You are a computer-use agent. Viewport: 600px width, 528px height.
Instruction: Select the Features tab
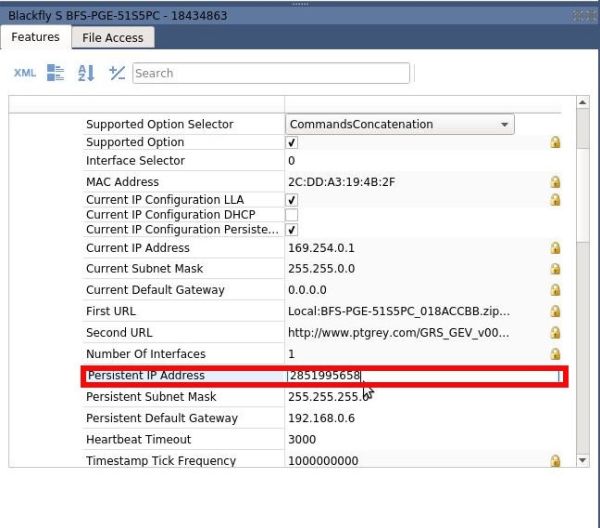[x=36, y=37]
